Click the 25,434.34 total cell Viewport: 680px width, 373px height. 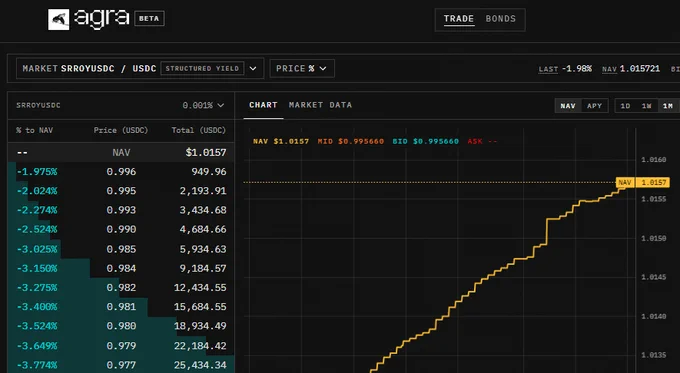tap(200, 365)
